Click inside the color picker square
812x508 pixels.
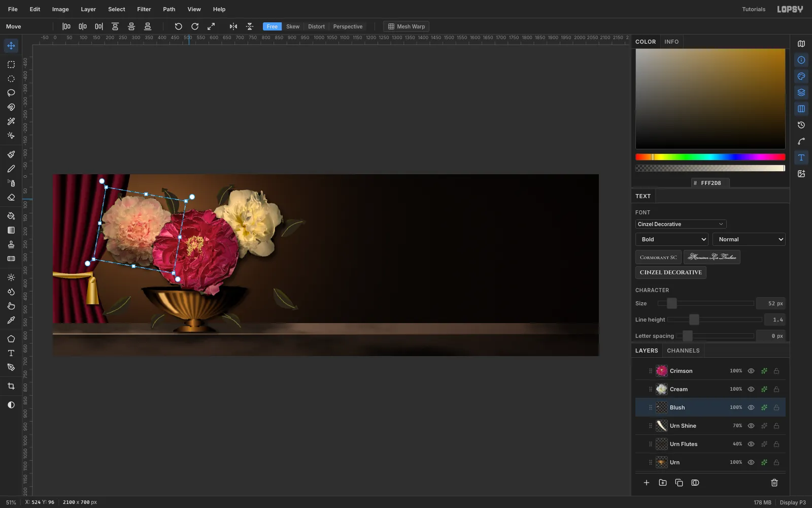(x=710, y=99)
